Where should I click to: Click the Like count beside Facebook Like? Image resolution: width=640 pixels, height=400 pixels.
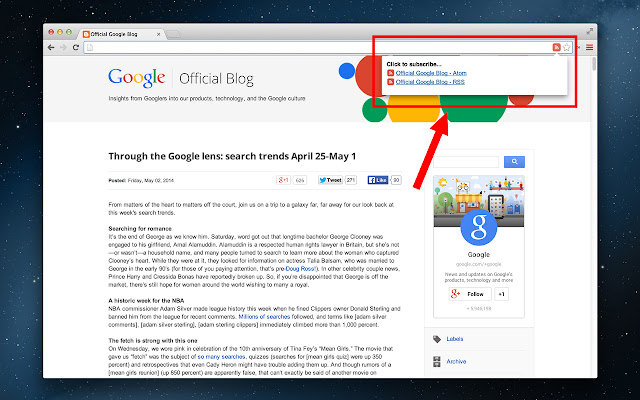point(396,180)
